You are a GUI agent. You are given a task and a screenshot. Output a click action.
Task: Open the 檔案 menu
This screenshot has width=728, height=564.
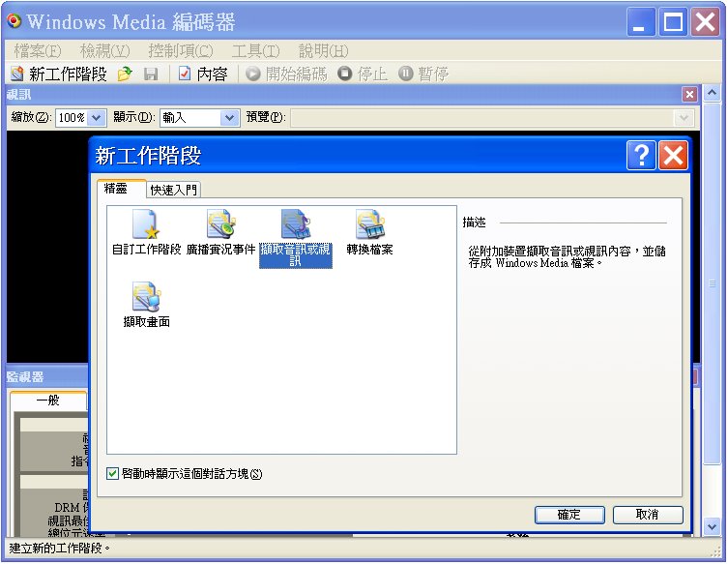click(37, 50)
